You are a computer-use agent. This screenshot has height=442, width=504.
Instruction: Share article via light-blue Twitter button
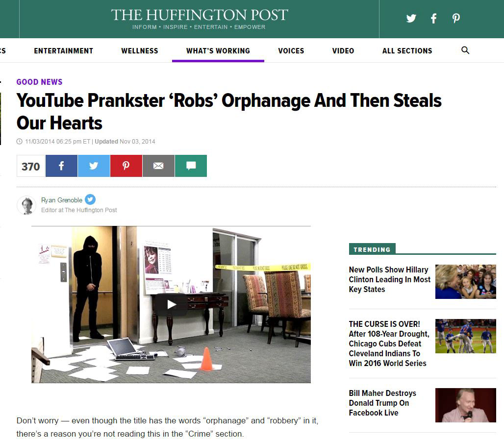click(94, 166)
